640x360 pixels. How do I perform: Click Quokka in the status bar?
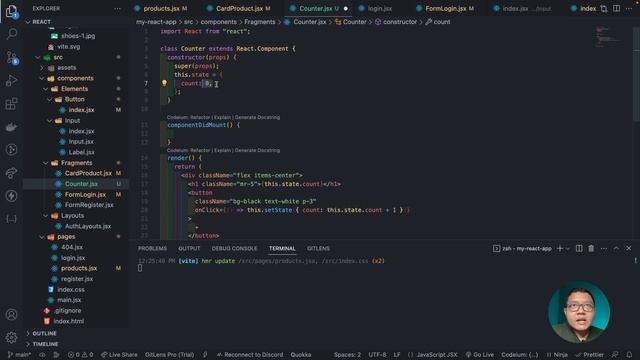[x=301, y=355]
